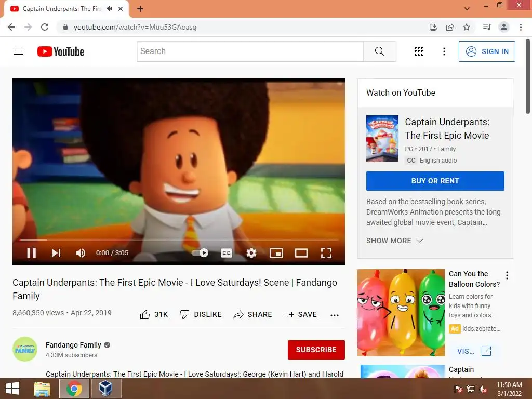Open tab search chevron
Screen dimensions: 532x399
click(467, 9)
